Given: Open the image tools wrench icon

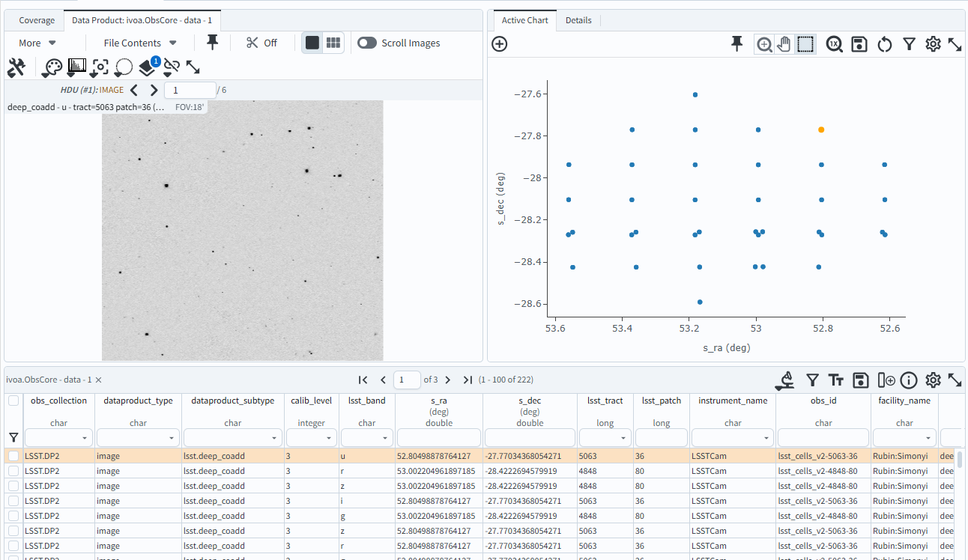Looking at the screenshot, I should click(x=16, y=67).
